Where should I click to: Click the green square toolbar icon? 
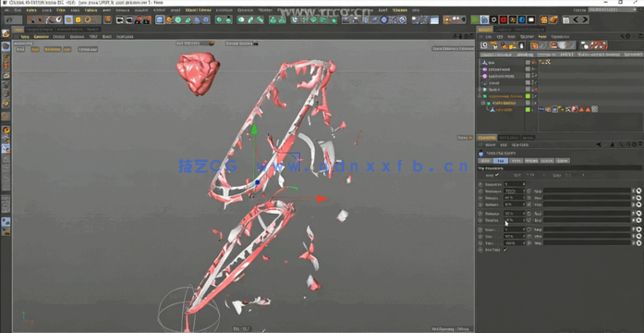[x=475, y=19]
